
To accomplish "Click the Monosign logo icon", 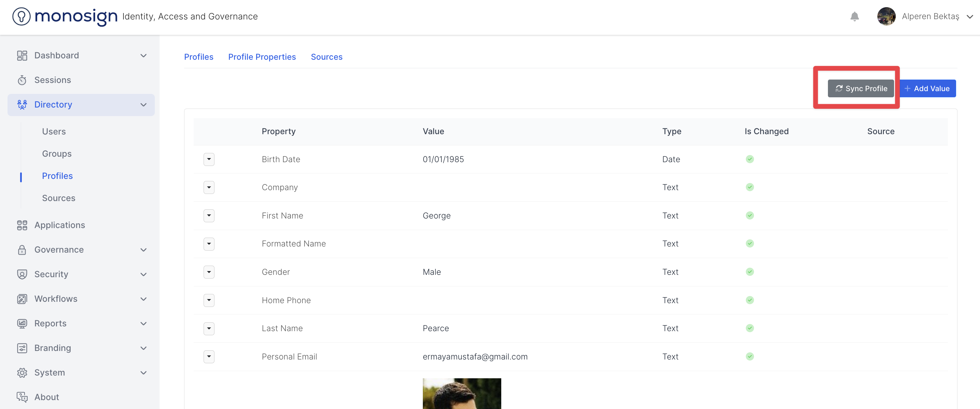I will 21,16.
